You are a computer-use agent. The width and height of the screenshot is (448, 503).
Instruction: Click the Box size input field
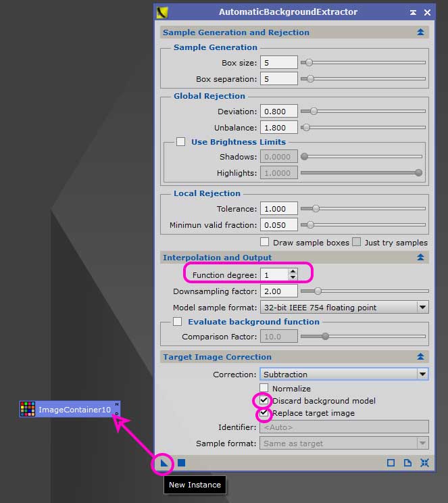pos(278,63)
